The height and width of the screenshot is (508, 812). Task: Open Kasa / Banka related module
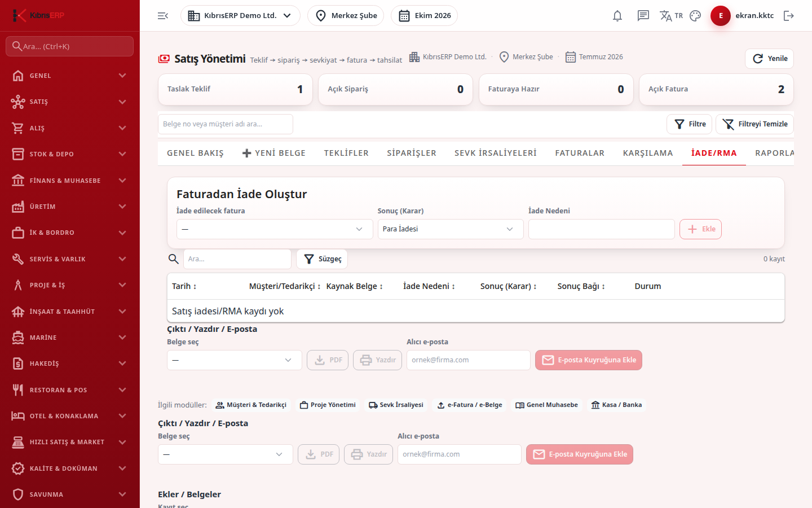click(616, 405)
